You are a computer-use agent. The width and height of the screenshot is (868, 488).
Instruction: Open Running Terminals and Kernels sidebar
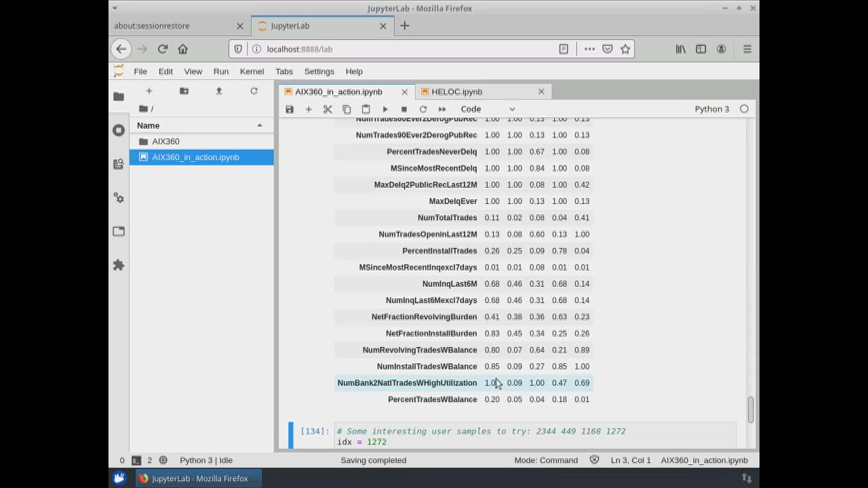119,130
